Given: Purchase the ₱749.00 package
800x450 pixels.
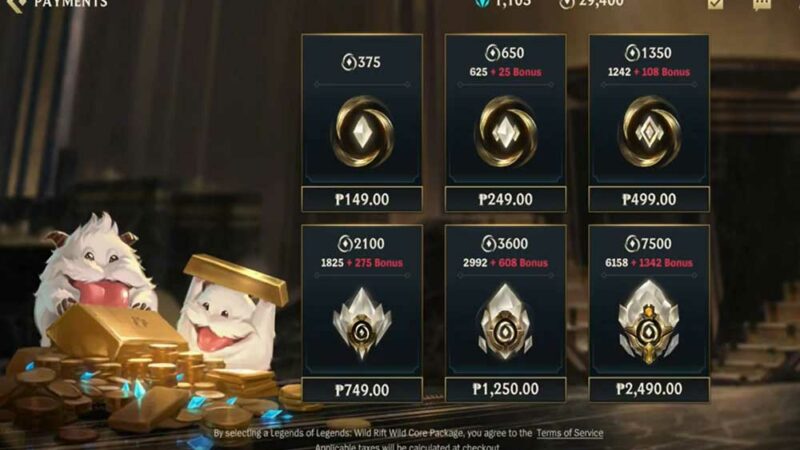Looking at the screenshot, I should (362, 390).
